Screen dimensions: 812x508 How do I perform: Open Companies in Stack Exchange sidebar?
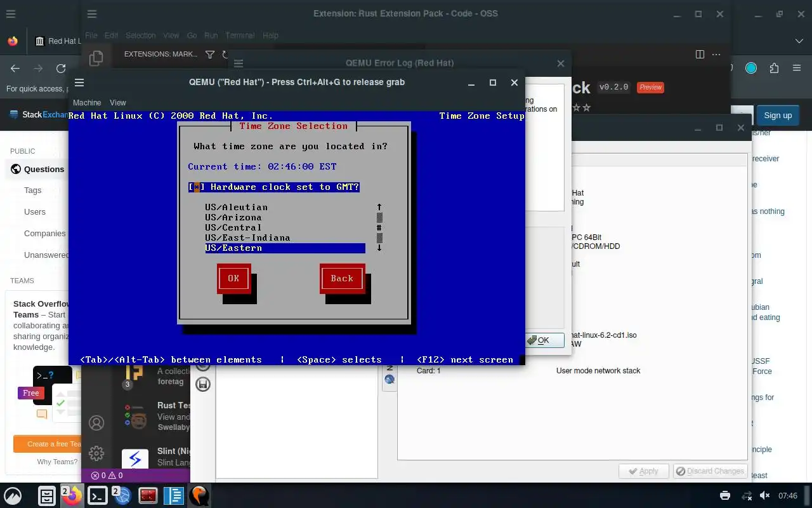(45, 234)
